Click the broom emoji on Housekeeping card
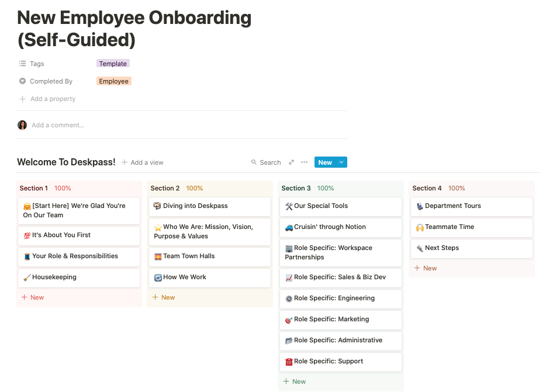This screenshot has height=392, width=539. click(x=27, y=277)
